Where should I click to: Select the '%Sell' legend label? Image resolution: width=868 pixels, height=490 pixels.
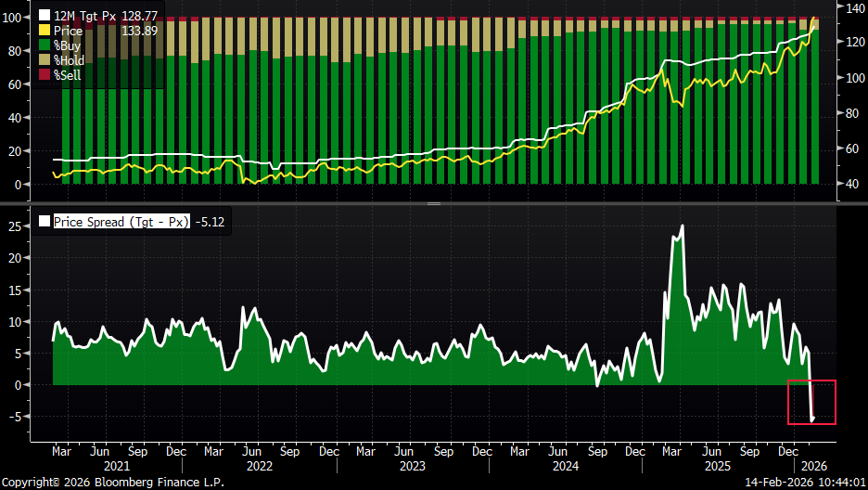pyautogui.click(x=67, y=75)
